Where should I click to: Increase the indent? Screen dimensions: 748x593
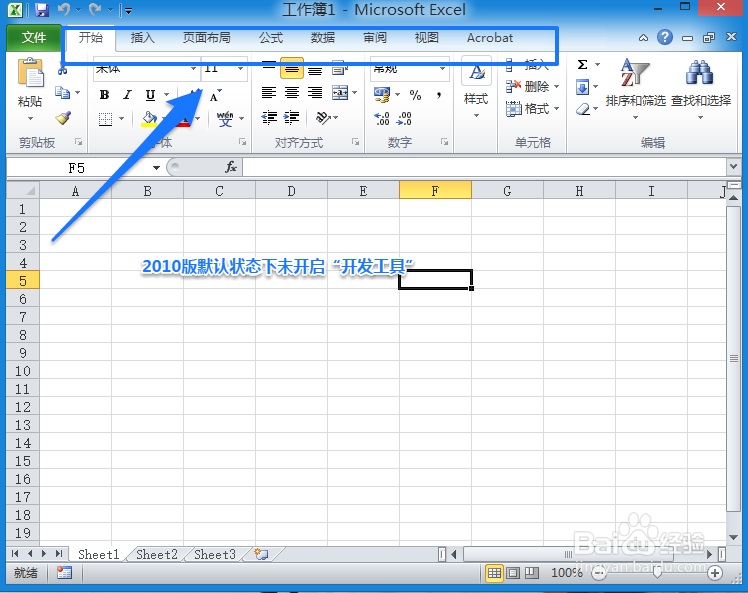point(291,117)
